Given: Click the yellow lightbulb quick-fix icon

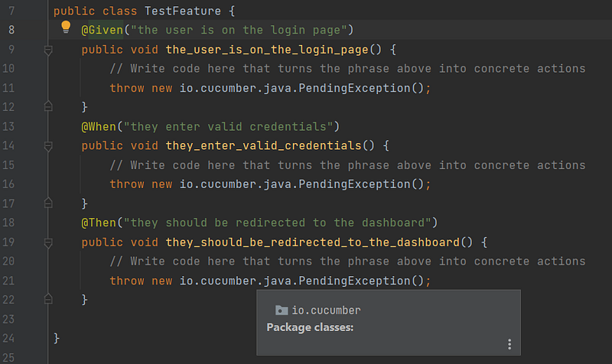Looking at the screenshot, I should 66,27.
